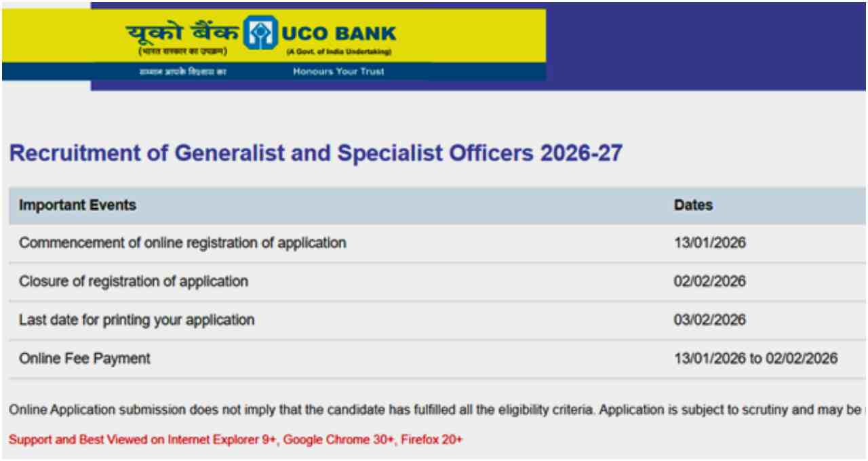Click "Last date for printing your application"
The image size is (868, 461).
[x=137, y=319]
